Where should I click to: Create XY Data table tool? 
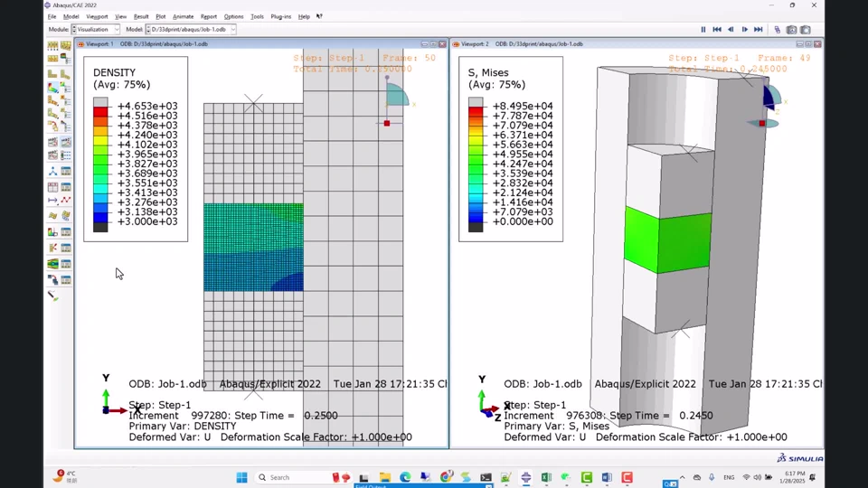(52, 187)
